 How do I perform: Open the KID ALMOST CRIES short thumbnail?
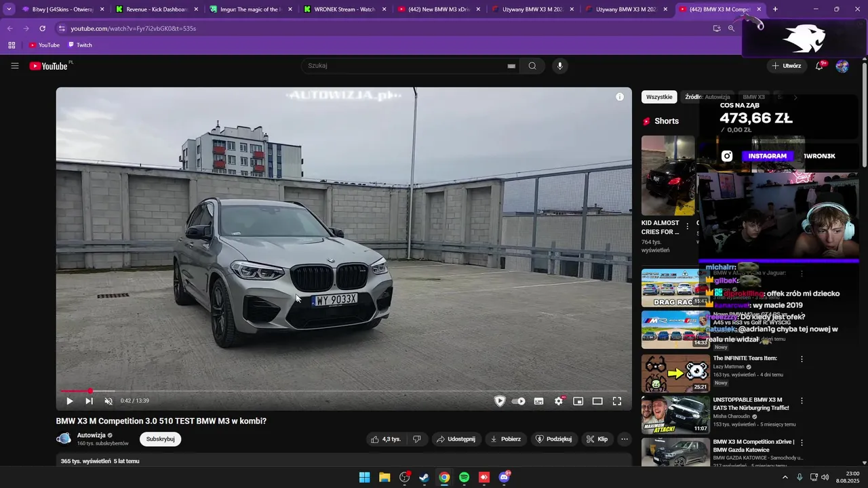[668, 176]
